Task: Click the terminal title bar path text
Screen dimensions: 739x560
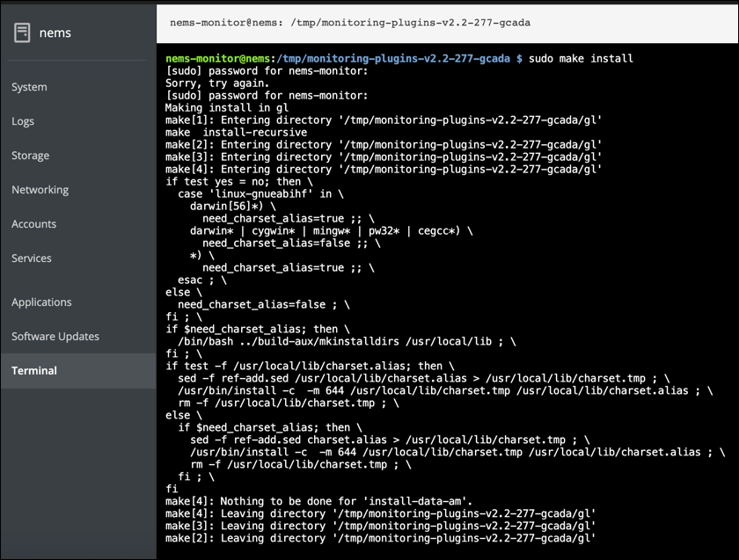Action: (x=349, y=23)
